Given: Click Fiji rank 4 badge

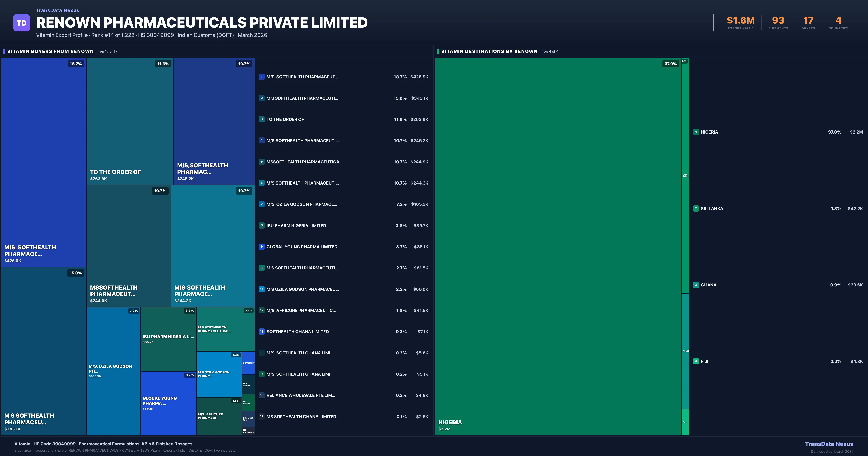Looking at the screenshot, I should (x=696, y=361).
